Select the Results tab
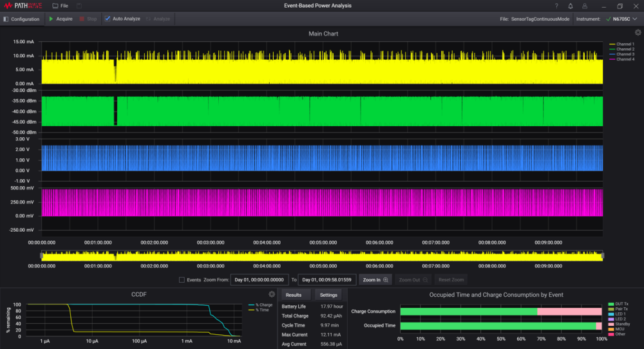 (294, 295)
